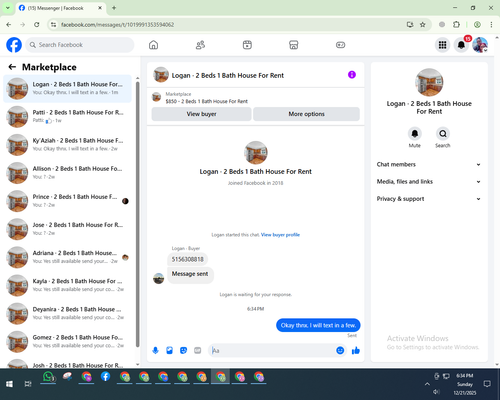The width and height of the screenshot is (500, 400).
Task: Open the $850 Marketplace listing link
Action: point(207,101)
